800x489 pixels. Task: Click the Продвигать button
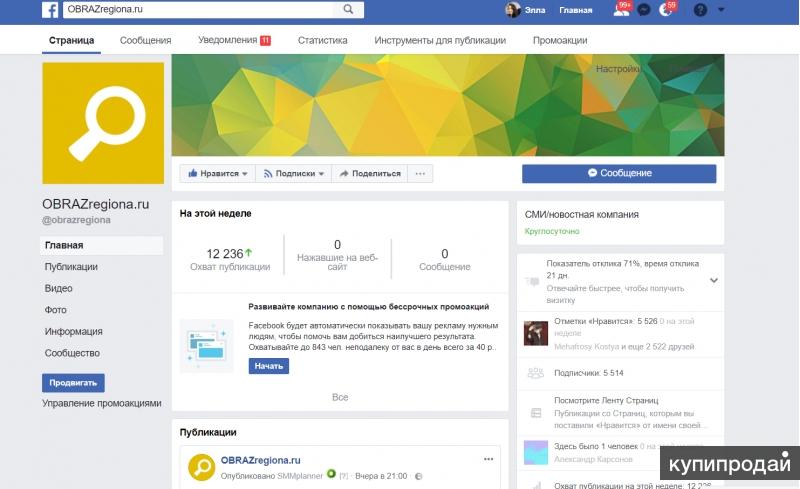coord(73,383)
